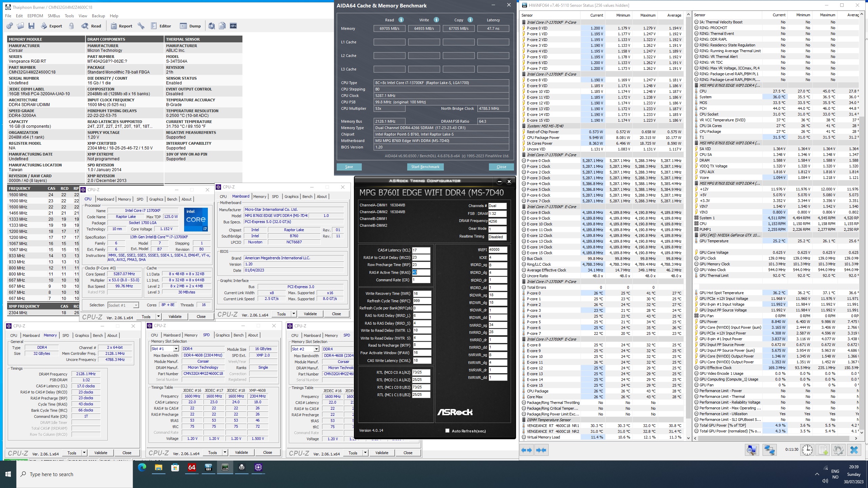868x488 pixels.
Task: Click the padlock icon in Thaiphoon toolbar
Action: pyautogui.click(x=72, y=26)
